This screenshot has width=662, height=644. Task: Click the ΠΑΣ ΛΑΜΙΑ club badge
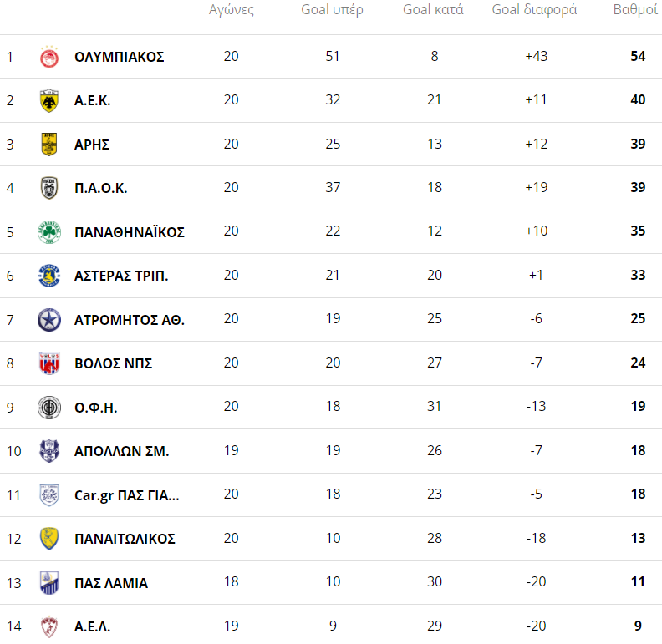pyautogui.click(x=49, y=583)
